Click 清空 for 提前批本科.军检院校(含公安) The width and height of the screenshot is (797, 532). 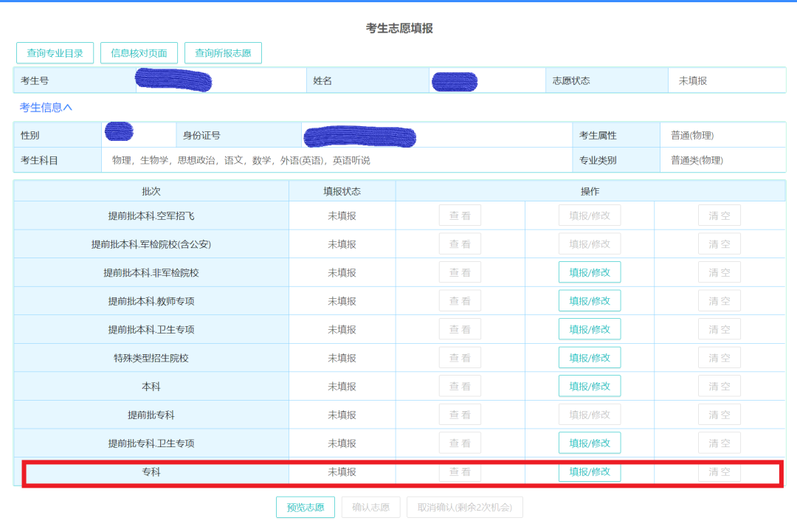pyautogui.click(x=720, y=244)
